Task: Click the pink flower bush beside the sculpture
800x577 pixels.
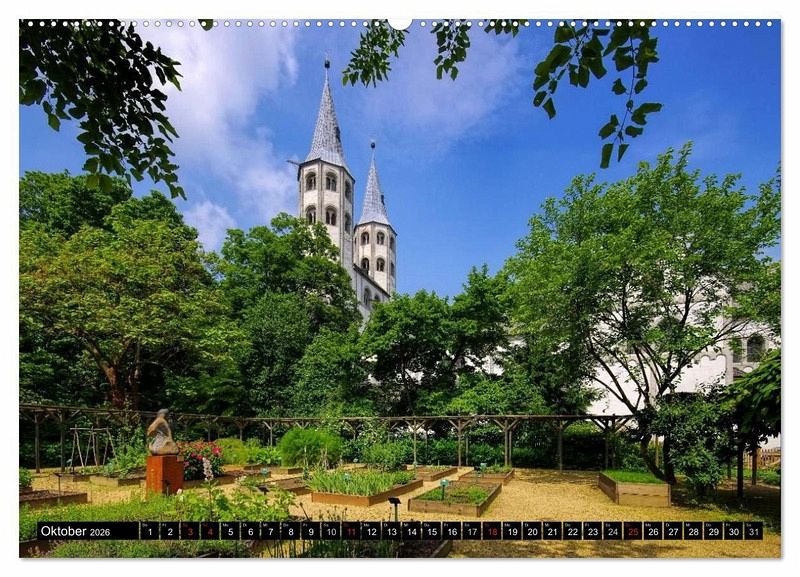Action: pyautogui.click(x=200, y=459)
